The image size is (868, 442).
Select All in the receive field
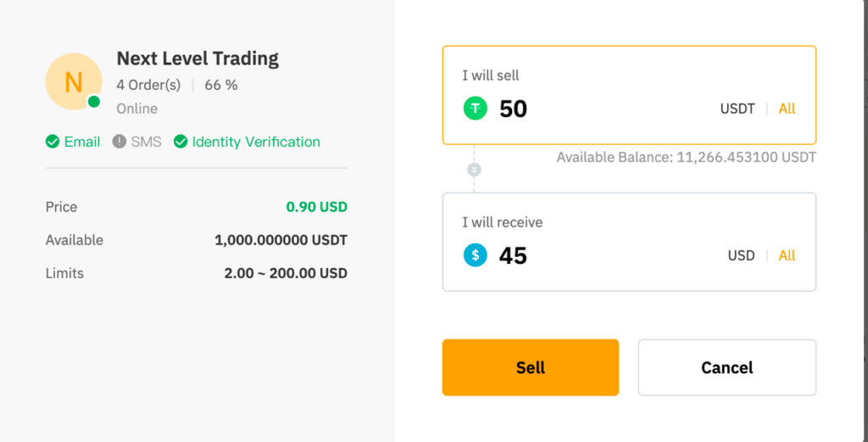(x=787, y=255)
